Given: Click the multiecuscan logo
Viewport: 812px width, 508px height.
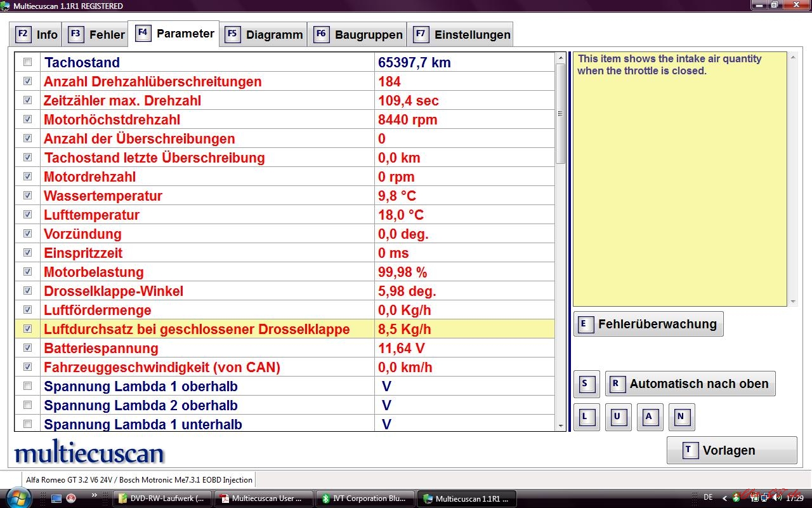Looking at the screenshot, I should (x=89, y=452).
